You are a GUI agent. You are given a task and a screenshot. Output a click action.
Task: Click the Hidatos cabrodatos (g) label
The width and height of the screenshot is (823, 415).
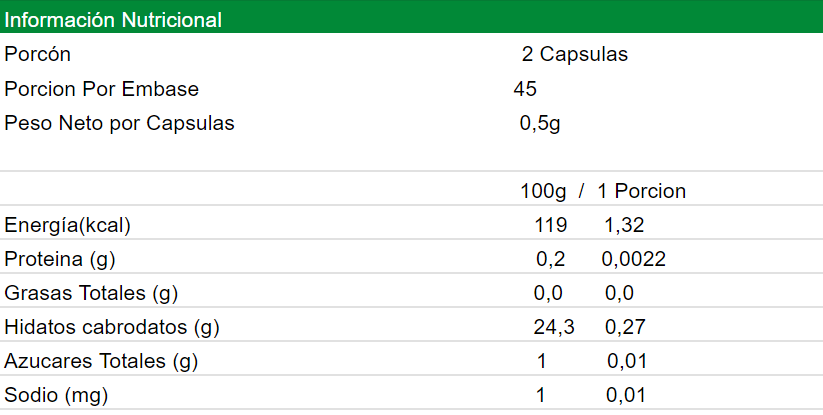(112, 327)
